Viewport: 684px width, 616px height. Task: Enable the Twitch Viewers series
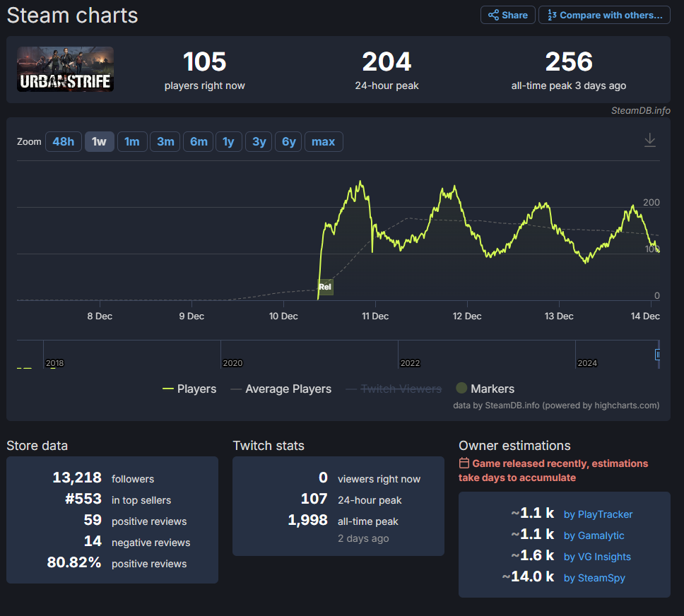[394, 389]
